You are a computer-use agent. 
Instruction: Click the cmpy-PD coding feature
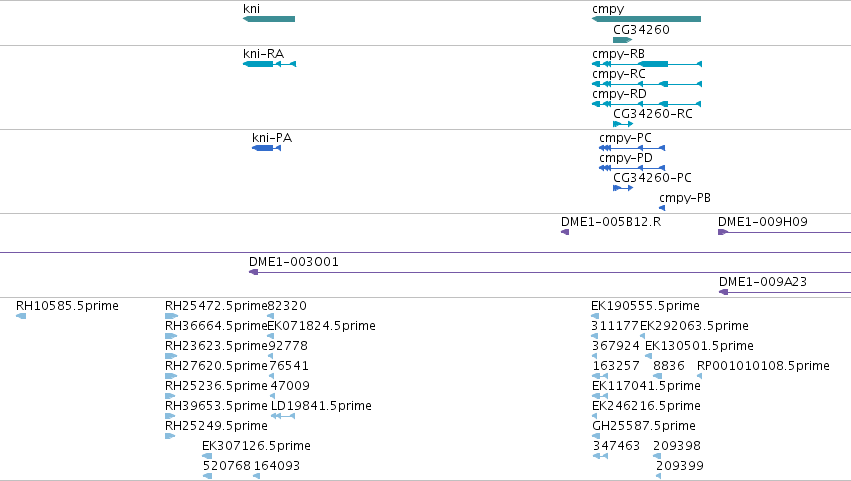click(632, 168)
